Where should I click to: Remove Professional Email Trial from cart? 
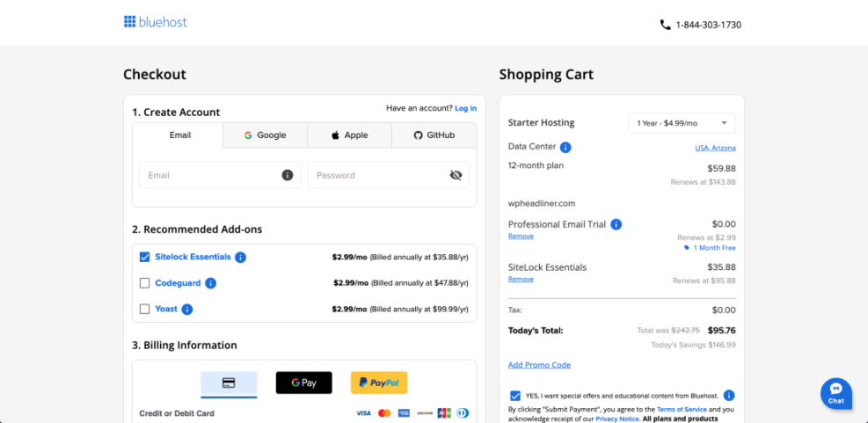521,236
